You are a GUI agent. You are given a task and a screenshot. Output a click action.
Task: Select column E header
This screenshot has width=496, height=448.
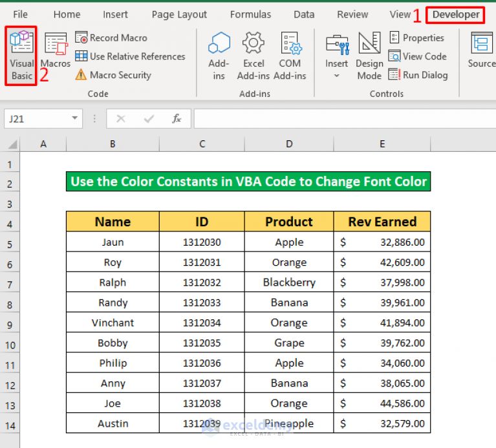click(x=382, y=144)
